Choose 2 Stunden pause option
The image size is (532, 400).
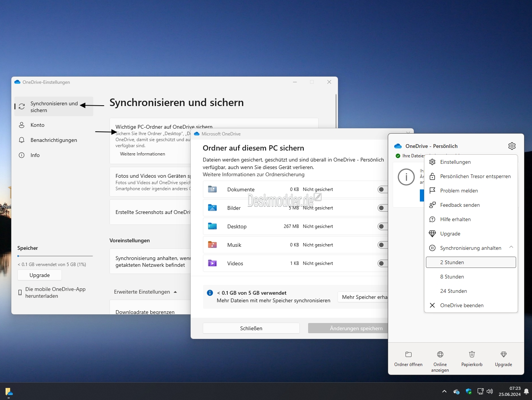(471, 262)
